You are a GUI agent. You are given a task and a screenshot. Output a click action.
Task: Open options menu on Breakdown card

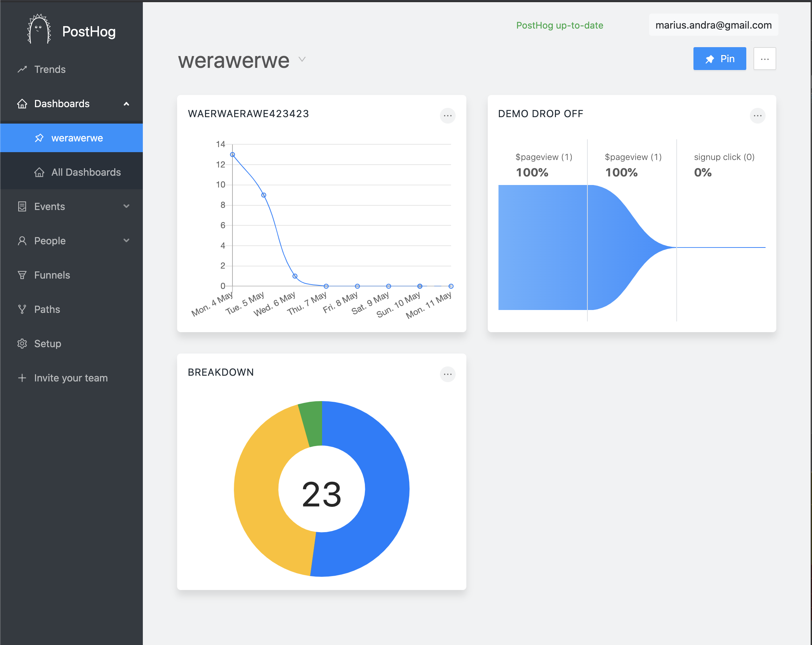447,374
